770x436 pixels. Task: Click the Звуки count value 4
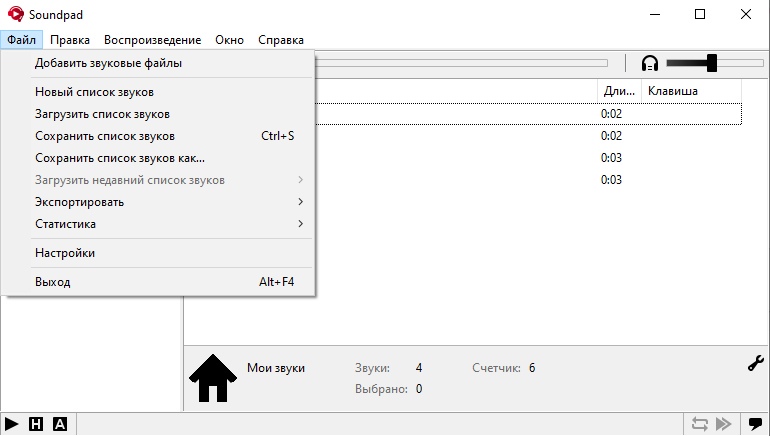419,368
